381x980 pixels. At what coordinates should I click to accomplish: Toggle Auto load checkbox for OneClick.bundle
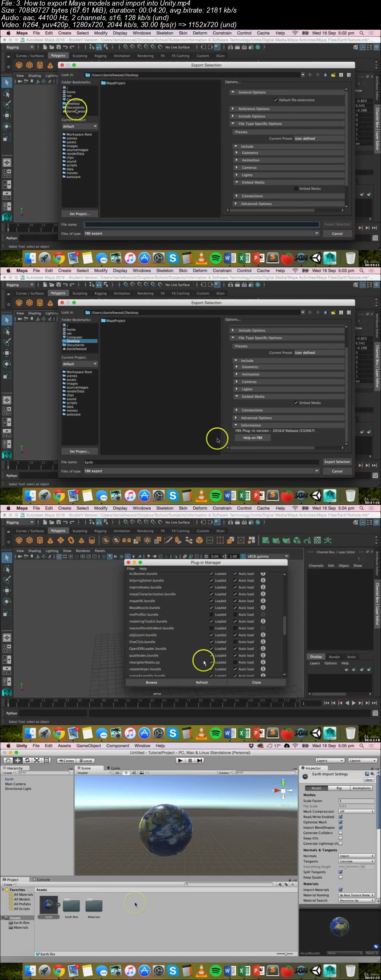coord(235,642)
